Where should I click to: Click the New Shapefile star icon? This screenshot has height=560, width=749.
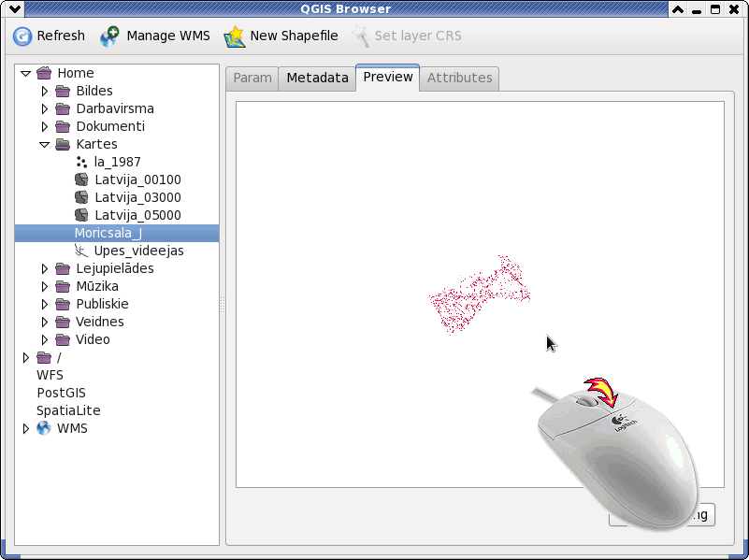[235, 36]
